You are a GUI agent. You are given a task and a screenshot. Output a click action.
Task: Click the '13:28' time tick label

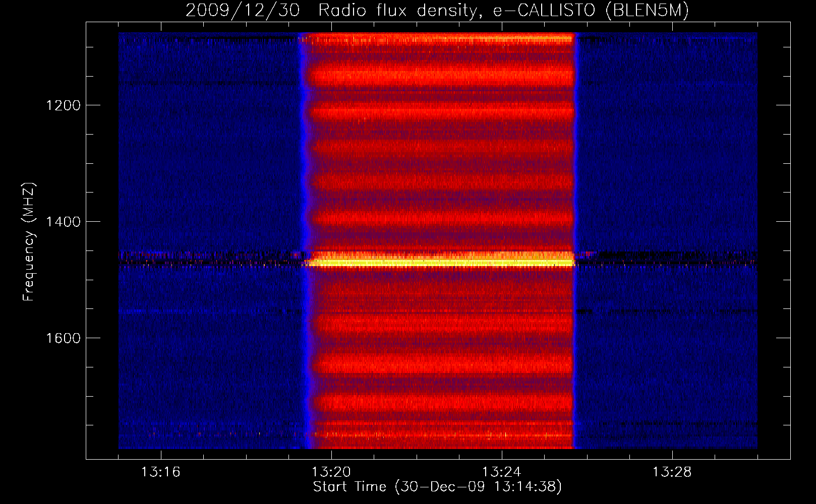[672, 472]
